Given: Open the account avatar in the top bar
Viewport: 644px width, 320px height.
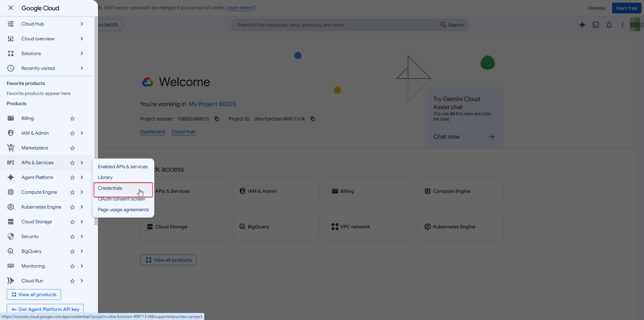Looking at the screenshot, I should point(635,25).
